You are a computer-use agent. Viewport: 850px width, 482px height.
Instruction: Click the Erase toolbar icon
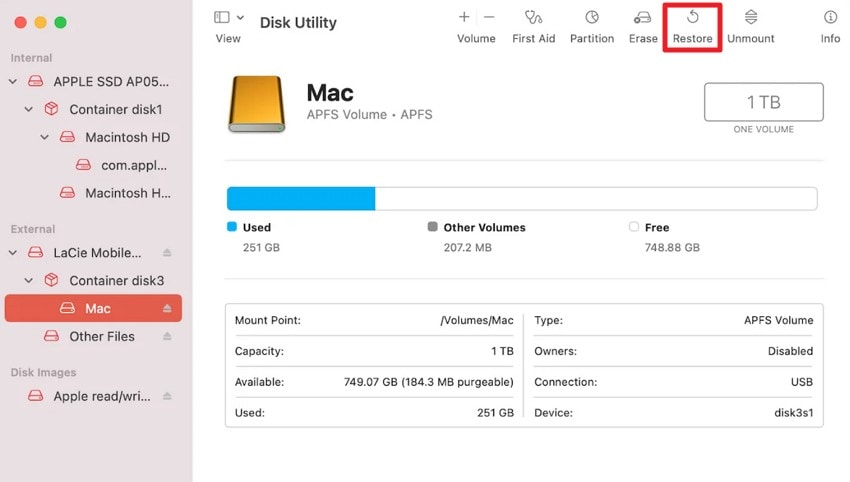[643, 17]
